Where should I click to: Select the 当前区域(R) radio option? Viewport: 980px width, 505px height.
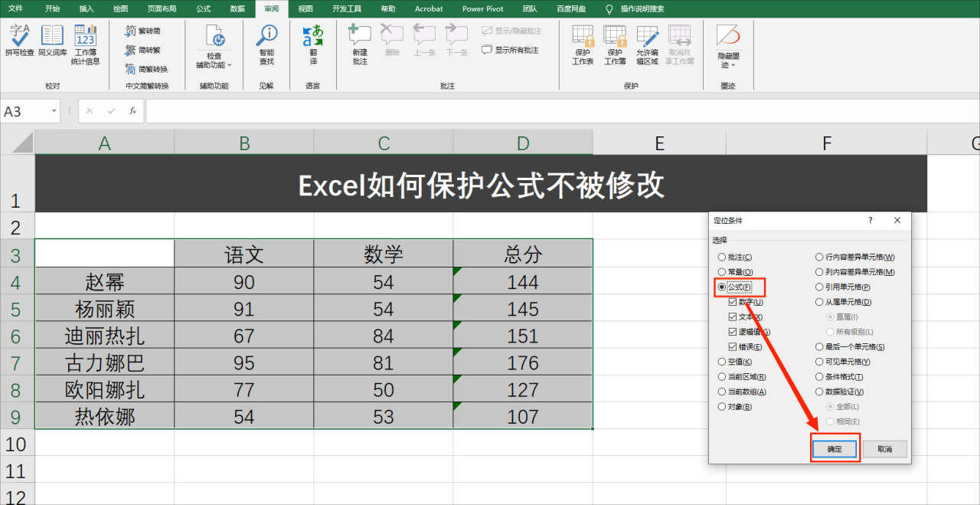[742, 377]
